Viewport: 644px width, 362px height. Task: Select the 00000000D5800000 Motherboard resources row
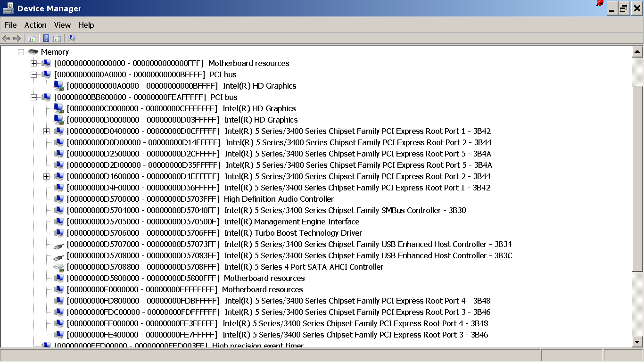pos(186,278)
